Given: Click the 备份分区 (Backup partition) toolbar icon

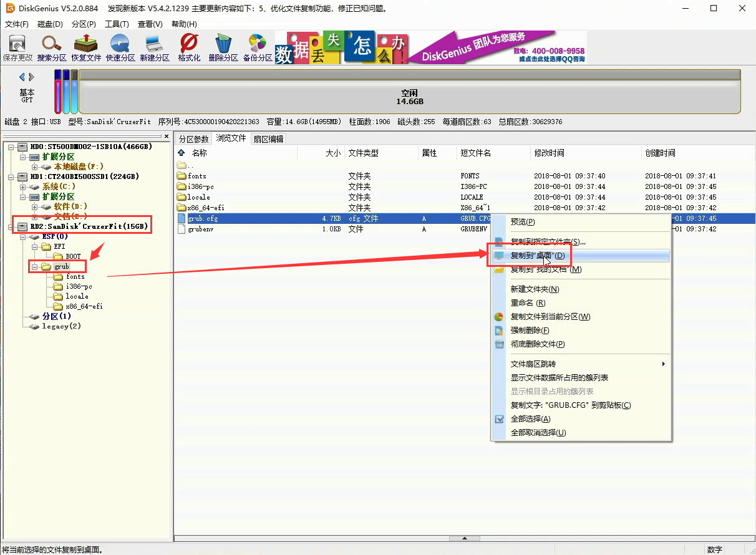Looking at the screenshot, I should [x=258, y=48].
